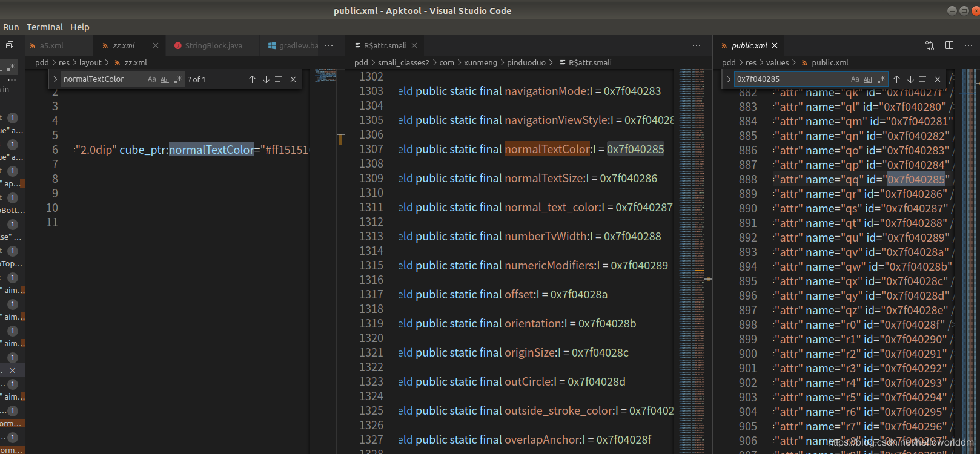The image size is (980, 454).
Task: Toggle match whole word in 0x7f040285 search
Action: (868, 79)
